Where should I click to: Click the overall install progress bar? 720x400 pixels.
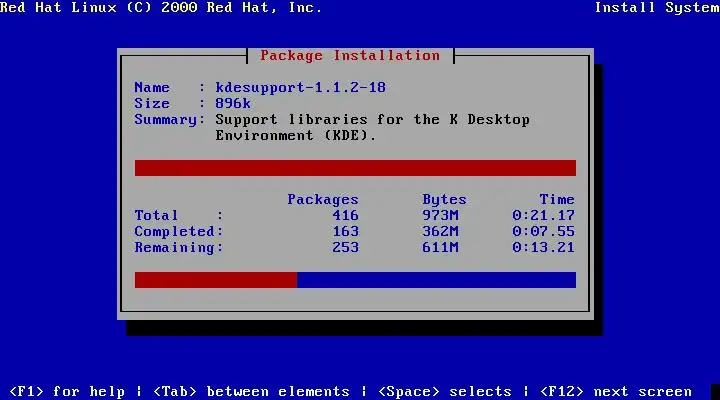coord(355,280)
